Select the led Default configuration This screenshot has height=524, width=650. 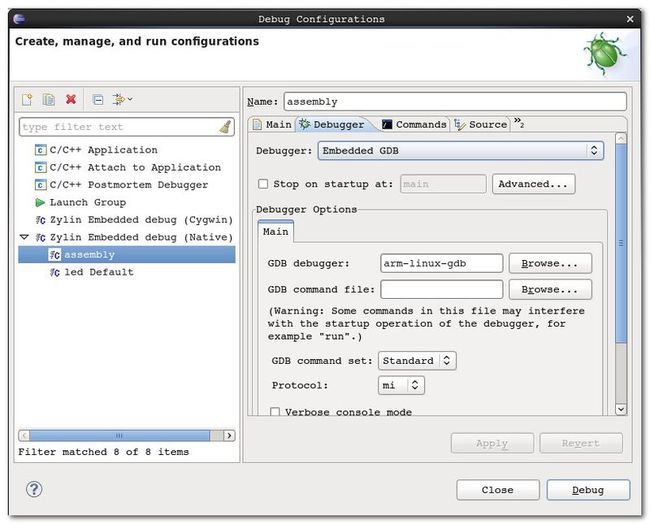pyautogui.click(x=99, y=272)
